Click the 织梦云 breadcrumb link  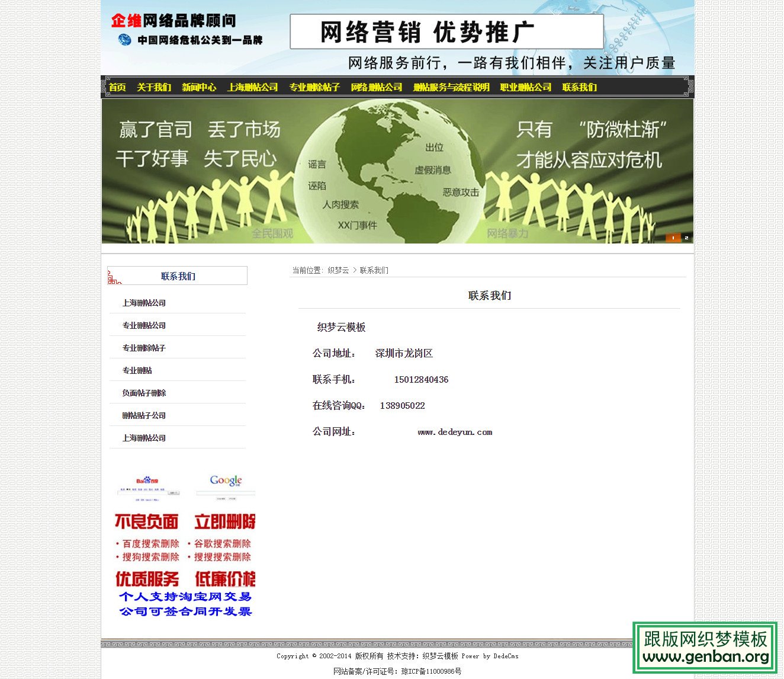(338, 270)
